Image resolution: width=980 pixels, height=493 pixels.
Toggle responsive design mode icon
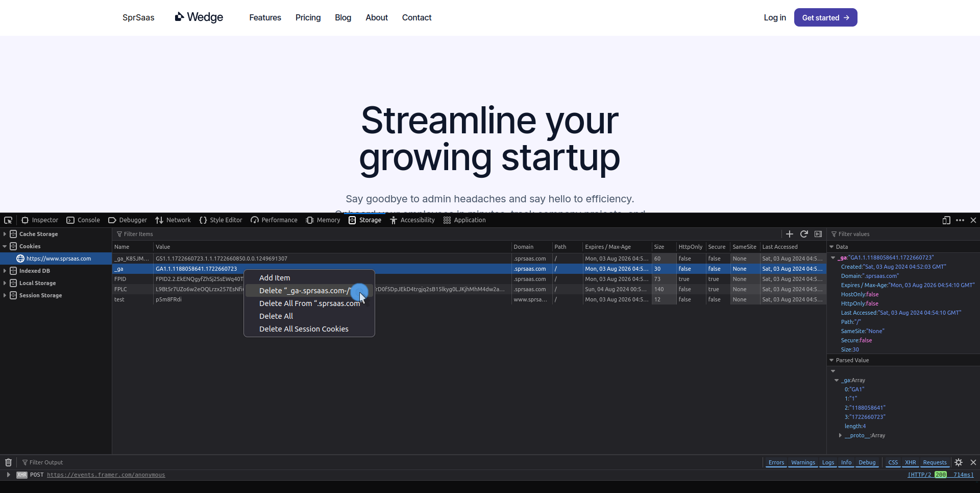click(x=946, y=220)
